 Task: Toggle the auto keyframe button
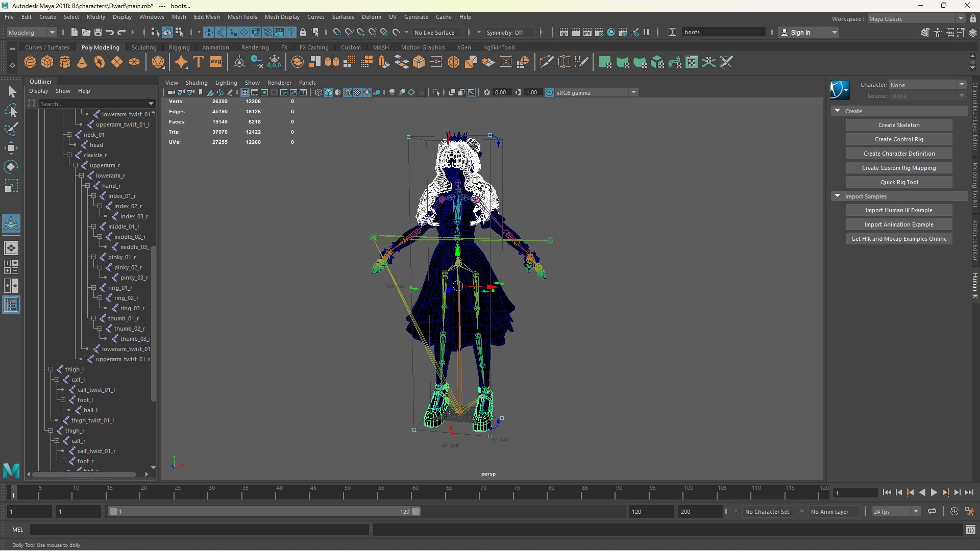pos(954,511)
